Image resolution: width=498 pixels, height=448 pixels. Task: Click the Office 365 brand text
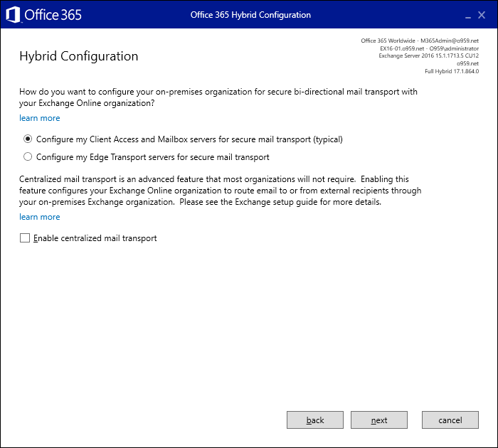53,15
